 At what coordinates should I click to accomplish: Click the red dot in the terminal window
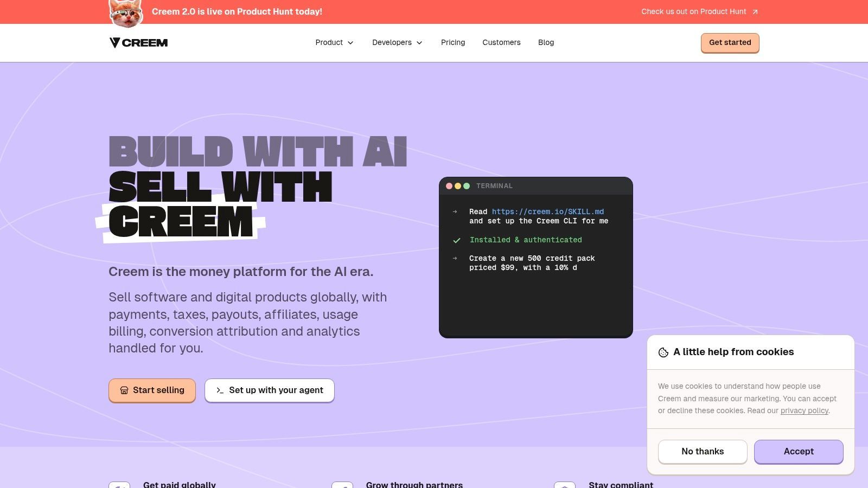pyautogui.click(x=449, y=186)
